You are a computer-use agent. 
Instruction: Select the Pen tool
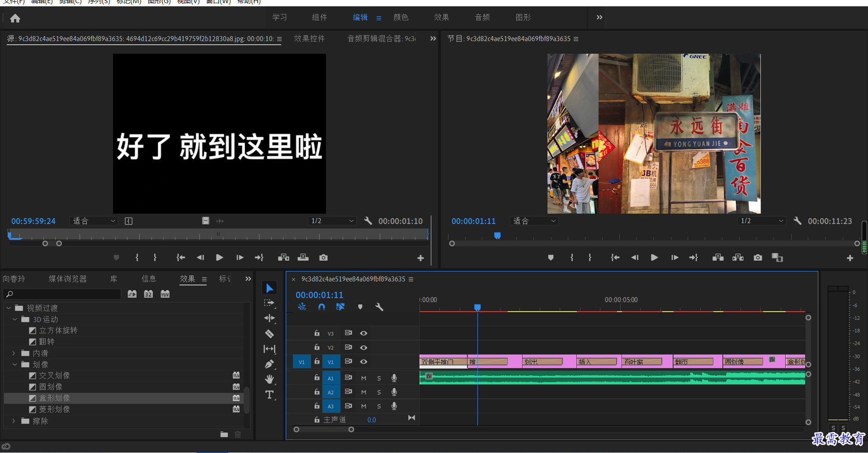pyautogui.click(x=269, y=364)
